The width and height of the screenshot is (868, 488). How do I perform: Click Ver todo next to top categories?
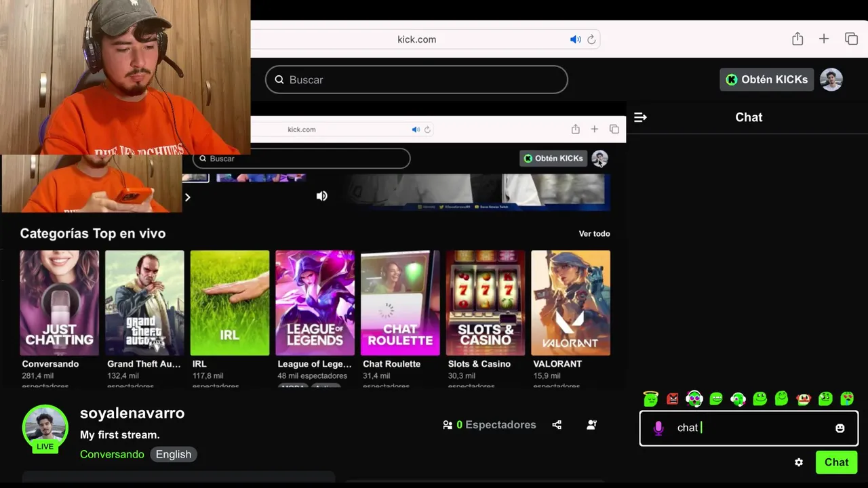594,233
